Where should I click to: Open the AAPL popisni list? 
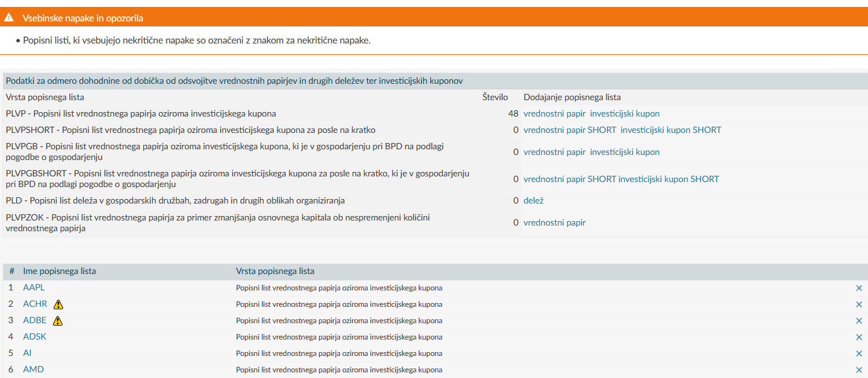click(34, 287)
